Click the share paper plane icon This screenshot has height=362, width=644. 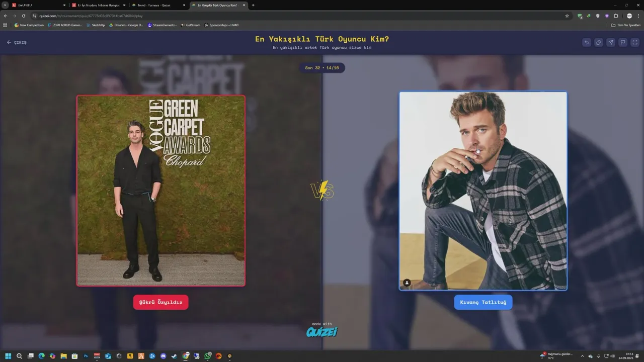[611, 42]
